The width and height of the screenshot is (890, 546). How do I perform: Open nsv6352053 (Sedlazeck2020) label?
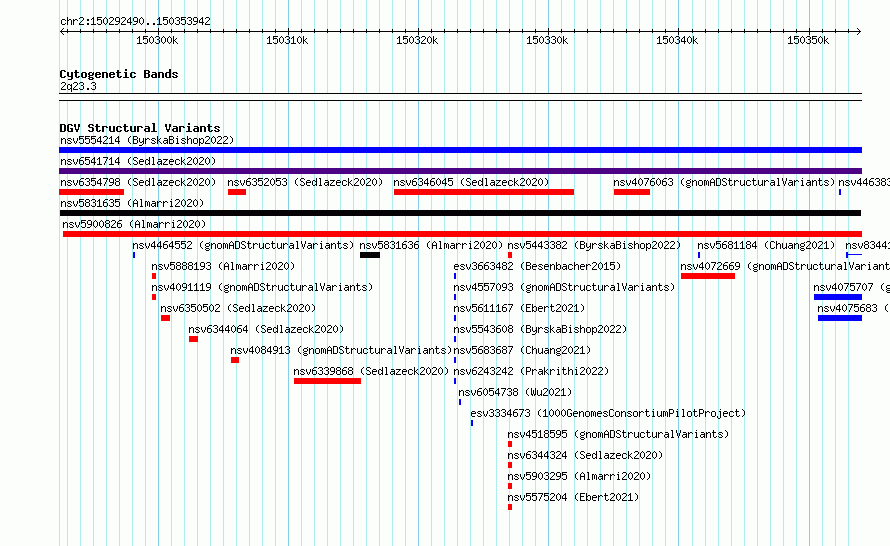pyautogui.click(x=305, y=182)
